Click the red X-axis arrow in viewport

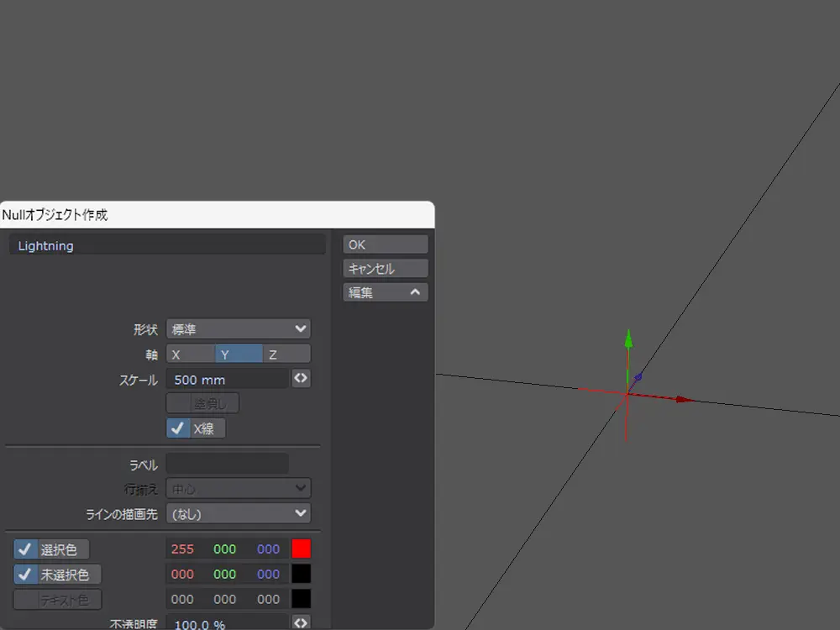684,400
